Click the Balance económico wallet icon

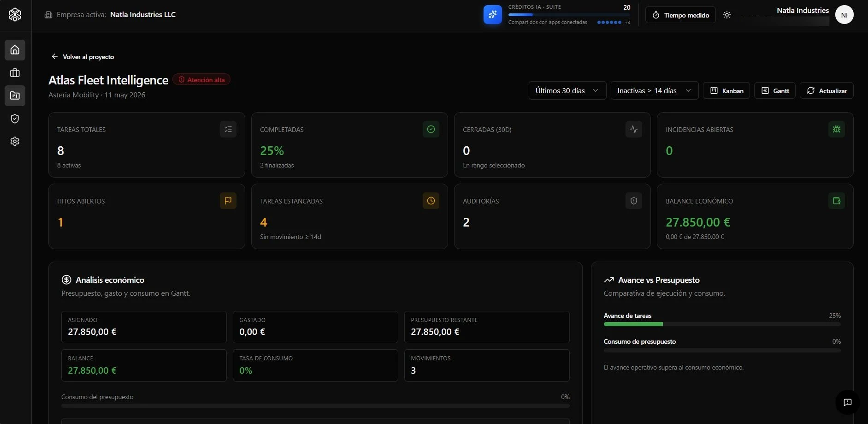pyautogui.click(x=837, y=201)
